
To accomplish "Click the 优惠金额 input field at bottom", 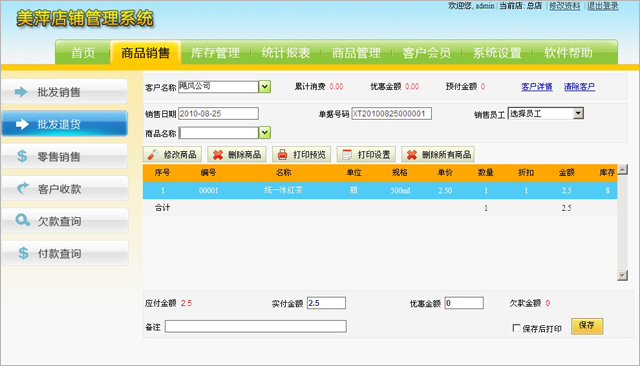I will 464,303.
